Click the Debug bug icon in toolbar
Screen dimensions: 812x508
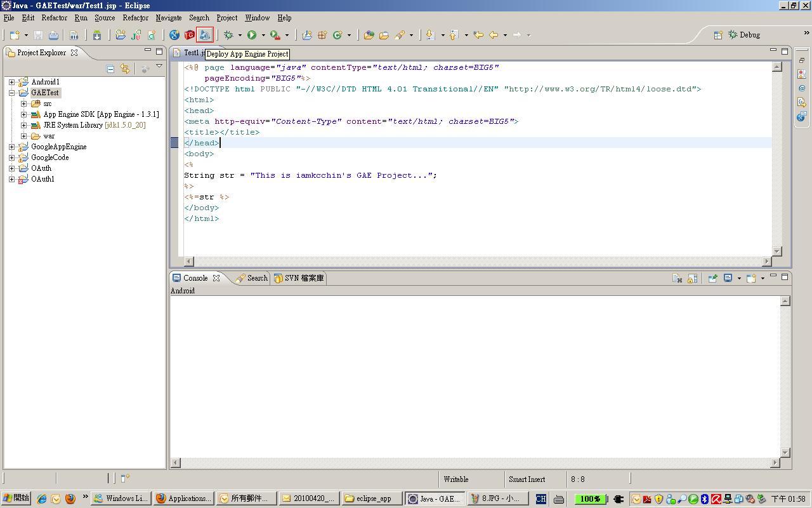(229, 35)
